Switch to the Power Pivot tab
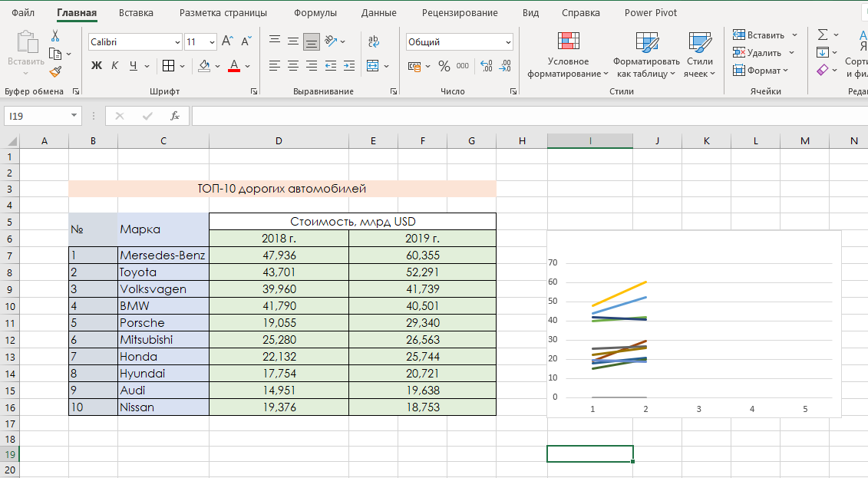 (651, 13)
